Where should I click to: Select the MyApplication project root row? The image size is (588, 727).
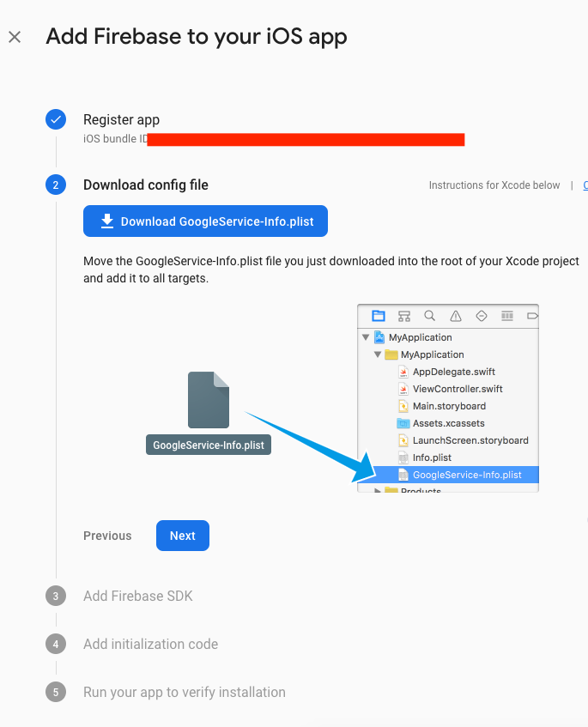[448, 337]
